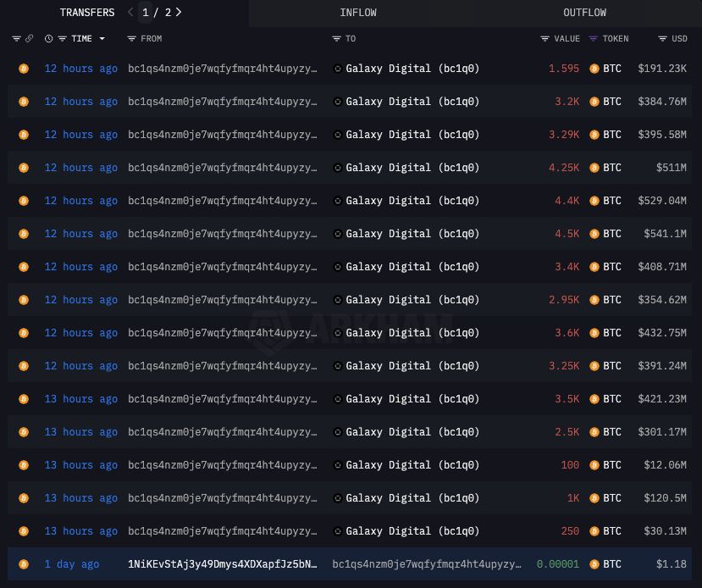Click the 3.29K value cell

[x=564, y=135]
